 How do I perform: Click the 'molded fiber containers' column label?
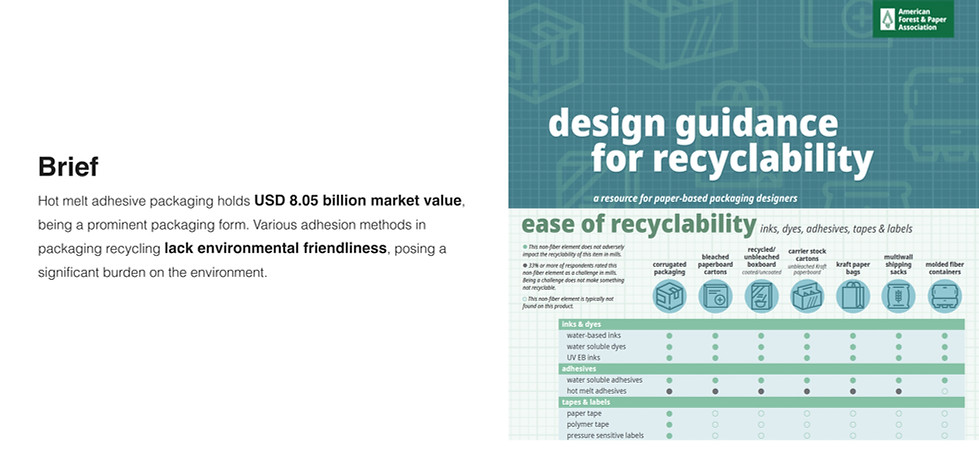[x=945, y=268]
